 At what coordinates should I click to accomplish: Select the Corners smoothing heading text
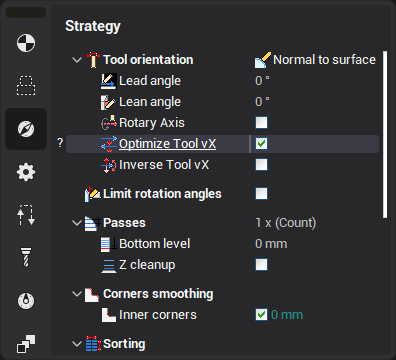(x=158, y=294)
